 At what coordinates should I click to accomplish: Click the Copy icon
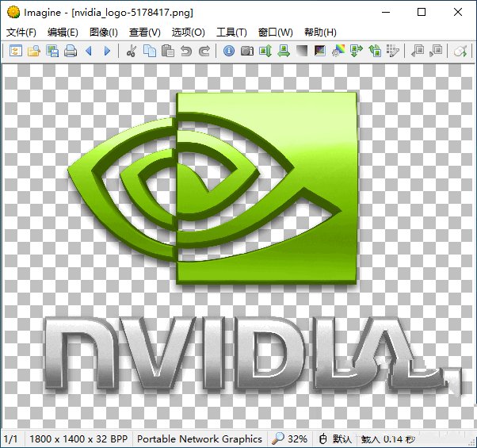(x=150, y=51)
